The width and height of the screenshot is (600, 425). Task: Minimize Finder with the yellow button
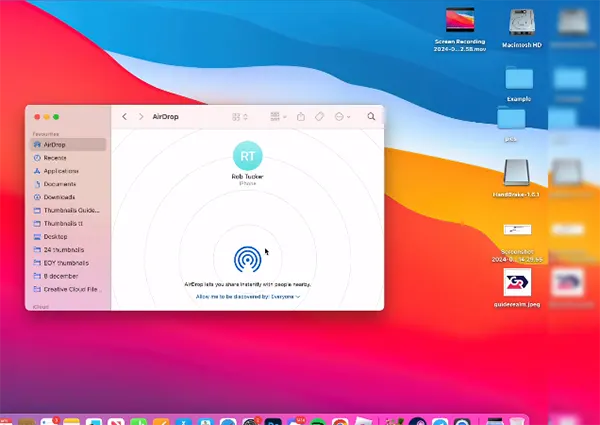point(47,117)
